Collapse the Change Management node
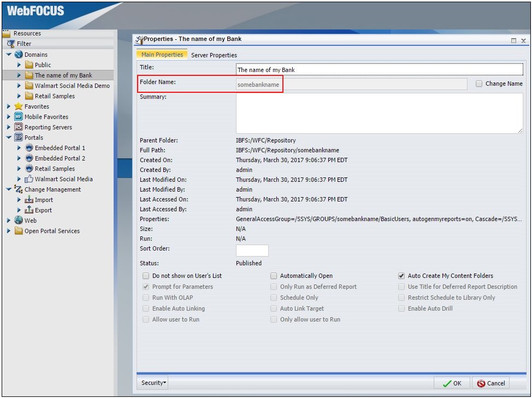Viewport: 532px width, 398px height. coord(9,189)
